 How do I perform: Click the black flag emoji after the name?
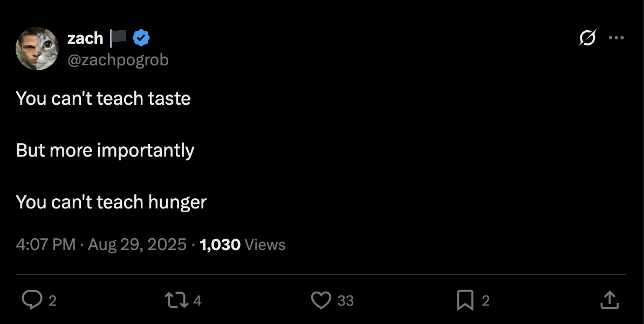[118, 38]
